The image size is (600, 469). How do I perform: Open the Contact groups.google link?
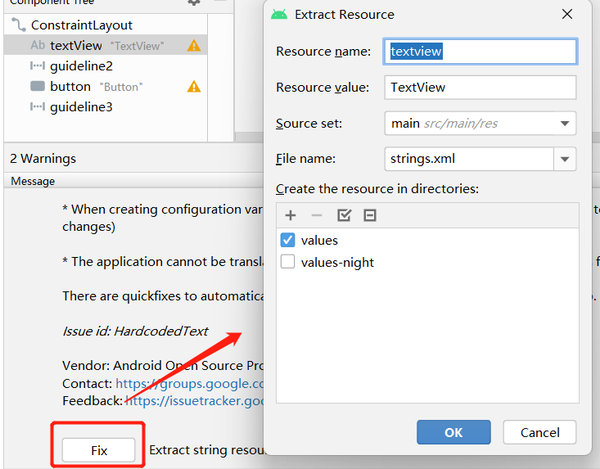pos(190,383)
